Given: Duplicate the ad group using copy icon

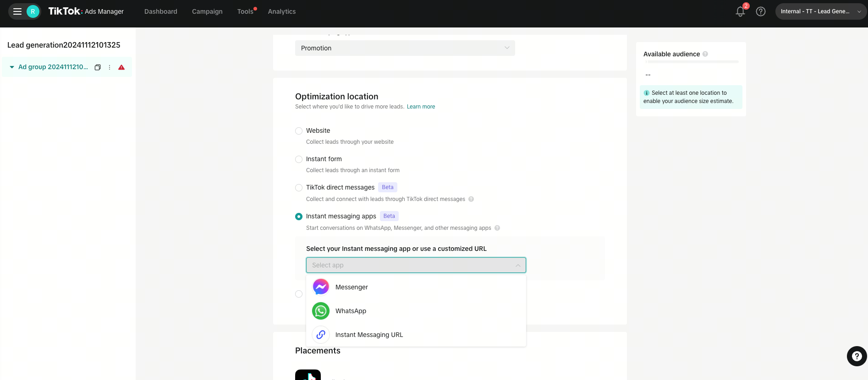Looking at the screenshot, I should coord(98,67).
